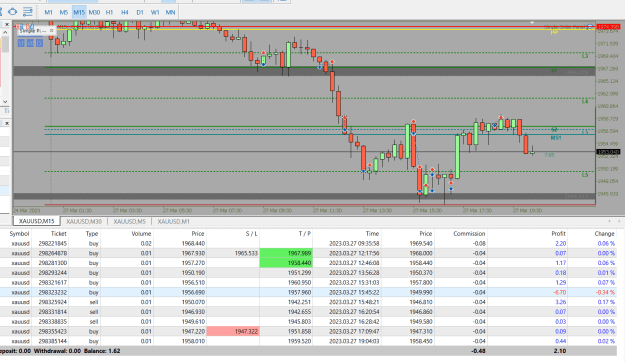Click the chart shift triangle marker
Image resolution: width=625 pixels, height=362 pixels.
pyautogui.click(x=532, y=23)
